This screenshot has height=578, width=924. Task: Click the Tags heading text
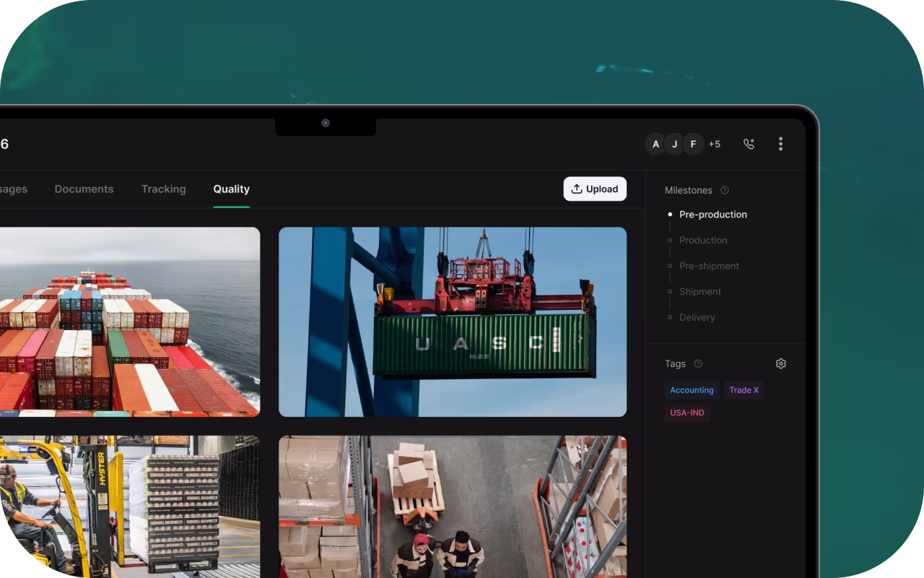[x=676, y=363]
